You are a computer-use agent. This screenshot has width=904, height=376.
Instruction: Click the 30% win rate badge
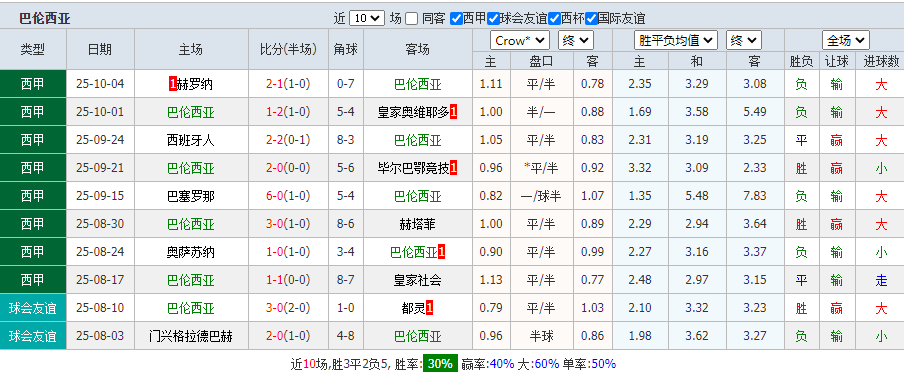(440, 364)
